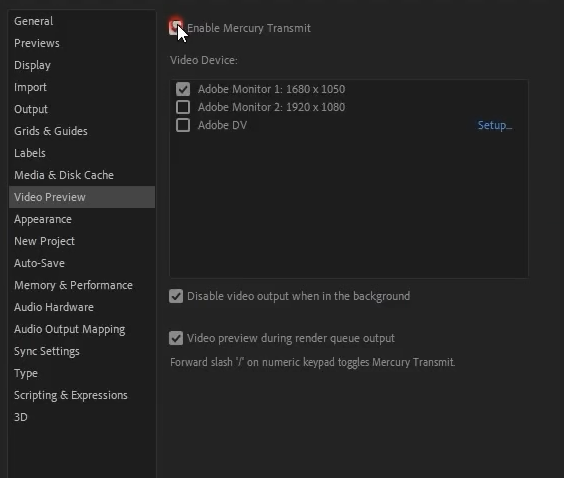
Task: Open the General preferences category
Action: click(82, 21)
